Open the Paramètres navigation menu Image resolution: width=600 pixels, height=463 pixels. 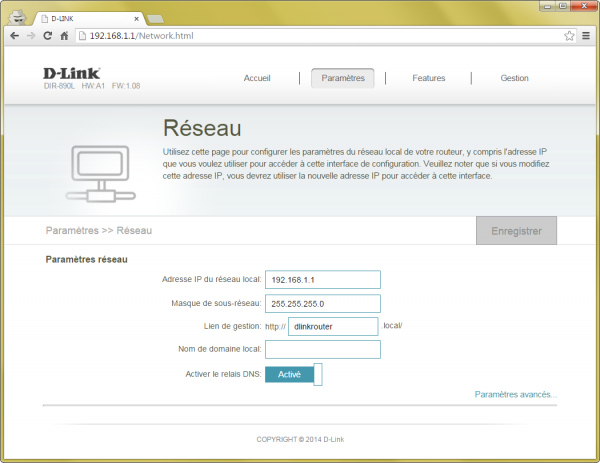tap(343, 78)
